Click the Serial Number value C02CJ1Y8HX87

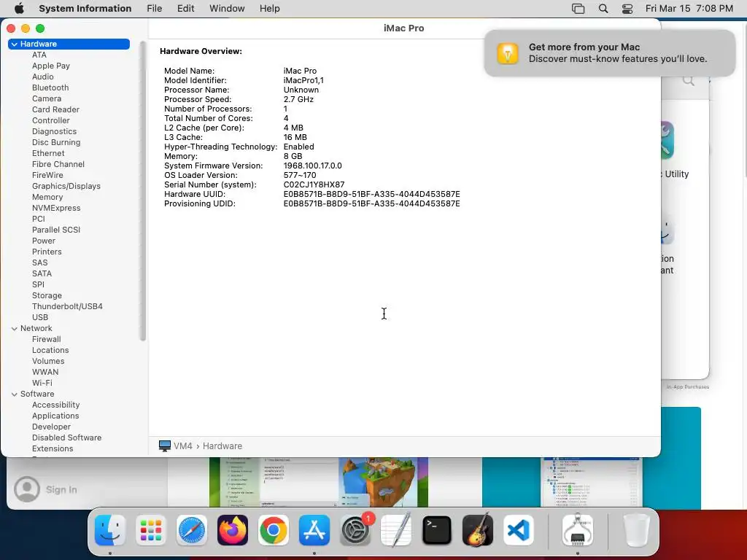coord(314,184)
